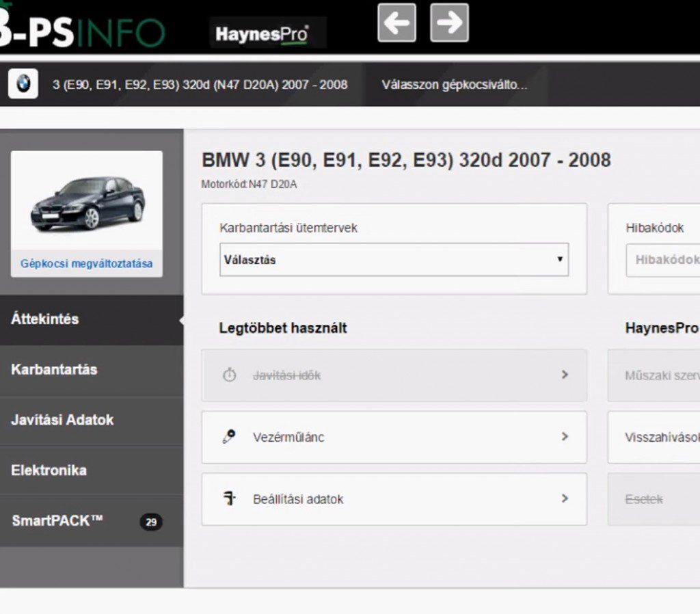Click the Műszaki item under HaynesPro
This screenshot has width=700, height=614.
click(x=654, y=375)
